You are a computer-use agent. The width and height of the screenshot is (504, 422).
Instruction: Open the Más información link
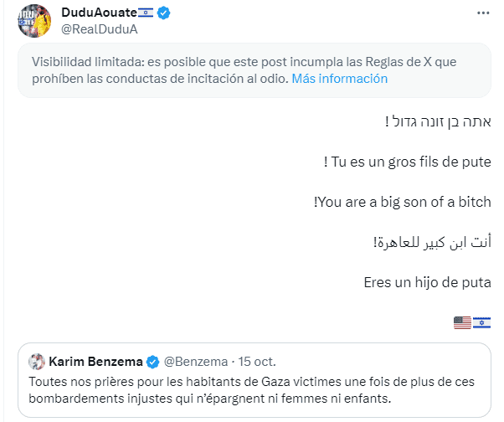tap(340, 79)
